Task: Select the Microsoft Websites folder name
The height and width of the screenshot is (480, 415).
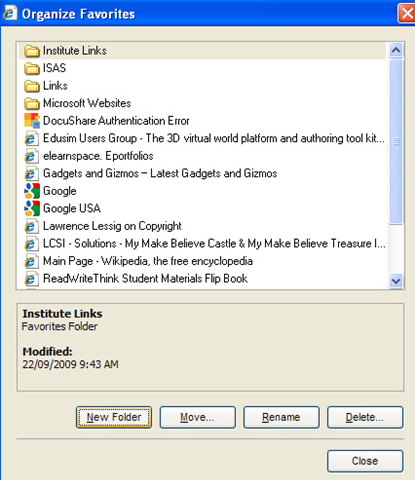Action: 87,103
